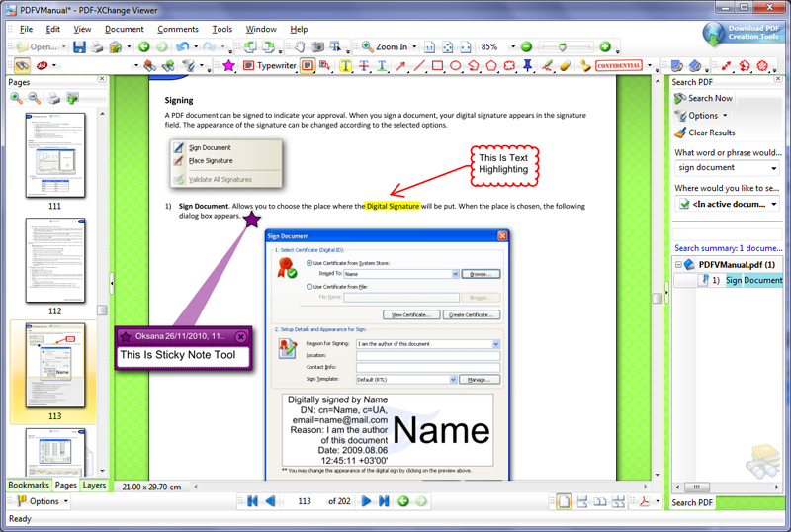Switch to the Bookmarks tab
791x532 pixels.
coord(29,486)
